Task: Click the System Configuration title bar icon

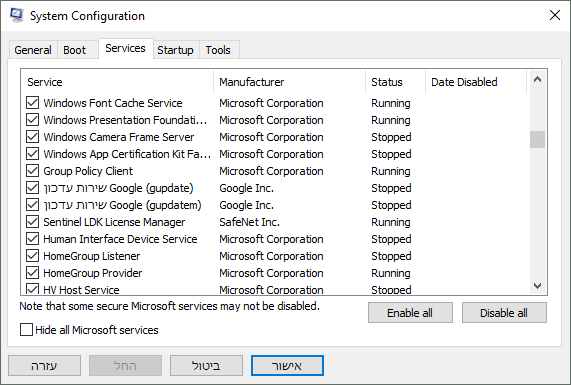Action: click(x=16, y=15)
